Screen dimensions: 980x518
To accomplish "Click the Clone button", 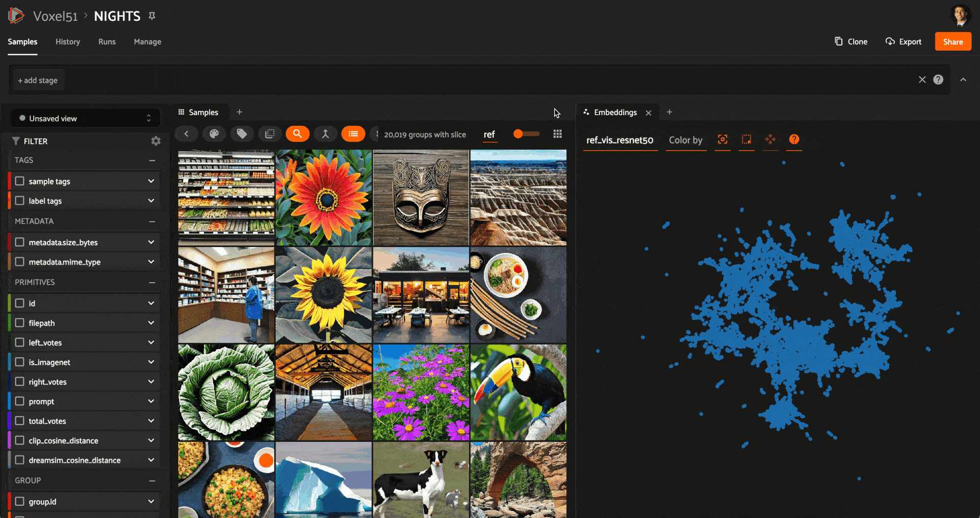I will coord(851,42).
